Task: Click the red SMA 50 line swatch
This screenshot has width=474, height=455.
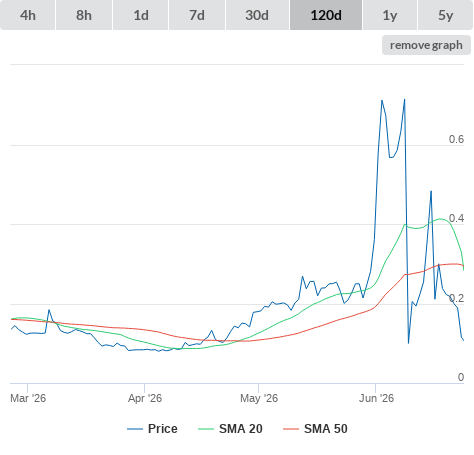Action: (291, 429)
